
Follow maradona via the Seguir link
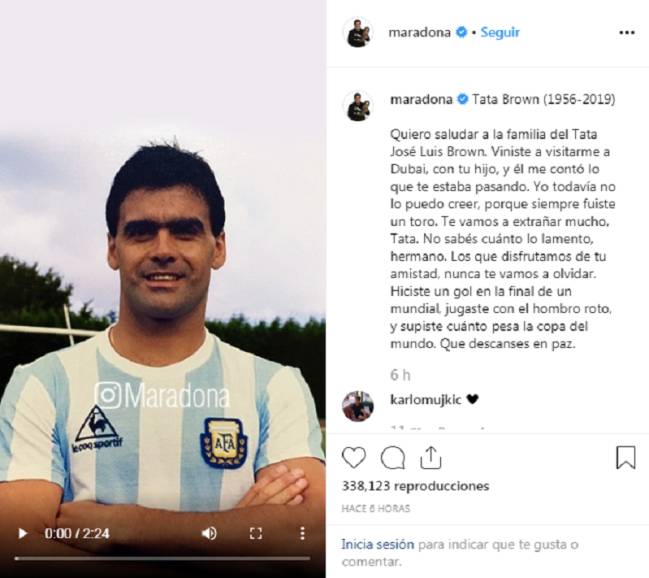click(x=500, y=32)
